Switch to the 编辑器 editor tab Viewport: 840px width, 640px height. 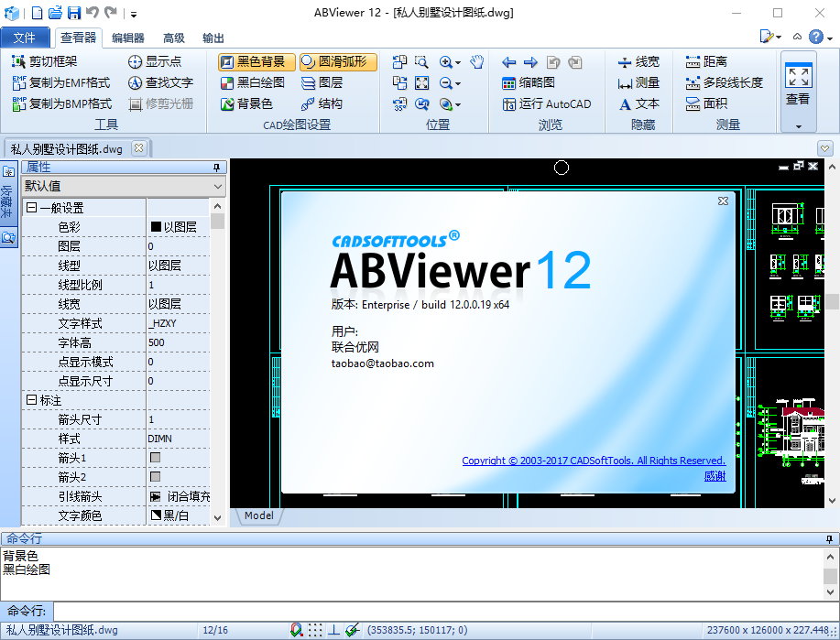click(x=128, y=38)
